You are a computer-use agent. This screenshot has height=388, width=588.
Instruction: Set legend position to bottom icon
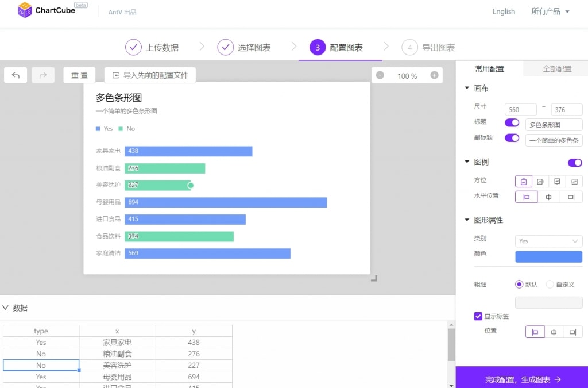[x=557, y=182]
